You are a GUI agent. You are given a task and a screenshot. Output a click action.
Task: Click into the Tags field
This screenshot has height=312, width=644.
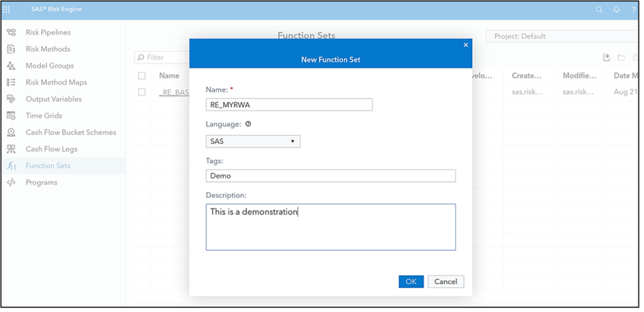(331, 176)
